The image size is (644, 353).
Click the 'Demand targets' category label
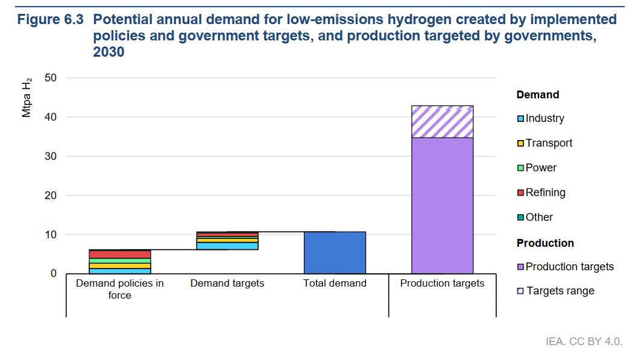click(x=227, y=283)
